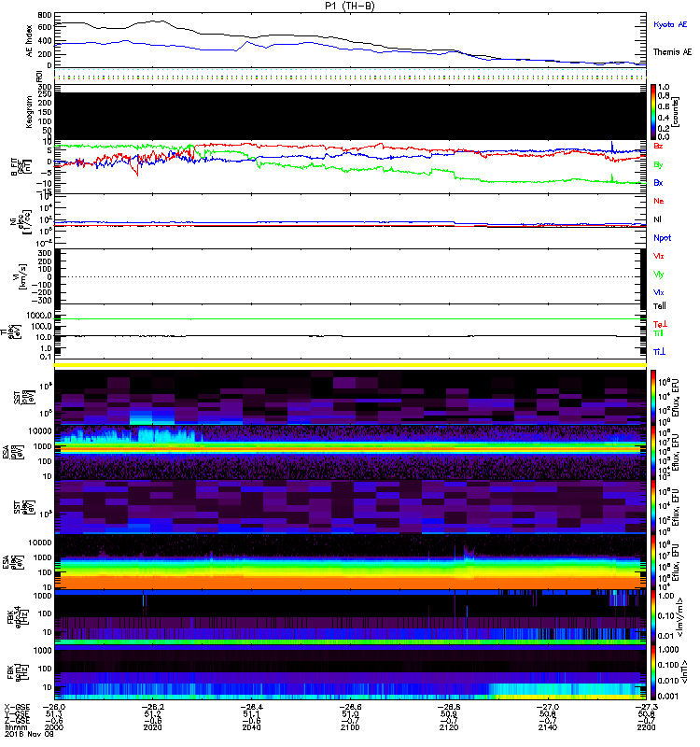Image resolution: width=700 pixels, height=747 pixels.
Task: Click the FBK scm Hz axis label
Action: point(17,672)
